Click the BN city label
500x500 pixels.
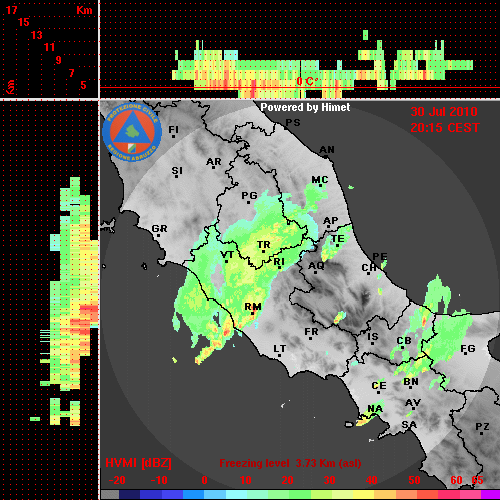coord(411,382)
